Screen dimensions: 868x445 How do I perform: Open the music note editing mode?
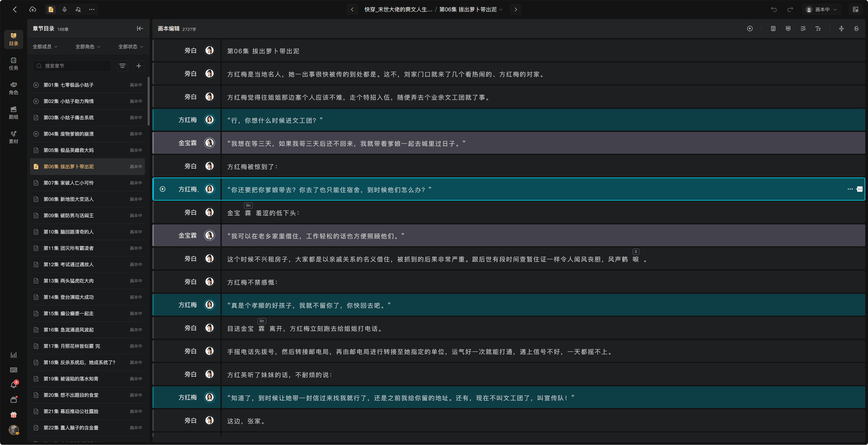pyautogui.click(x=78, y=9)
